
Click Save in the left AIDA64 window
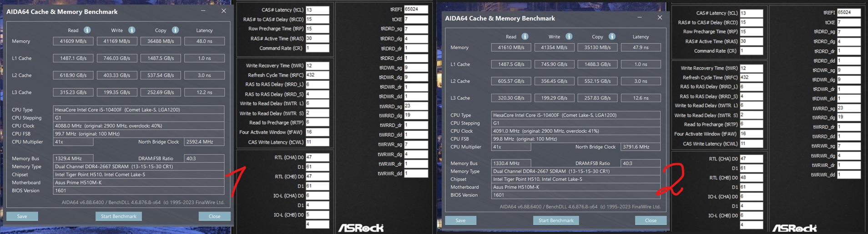coord(22,216)
